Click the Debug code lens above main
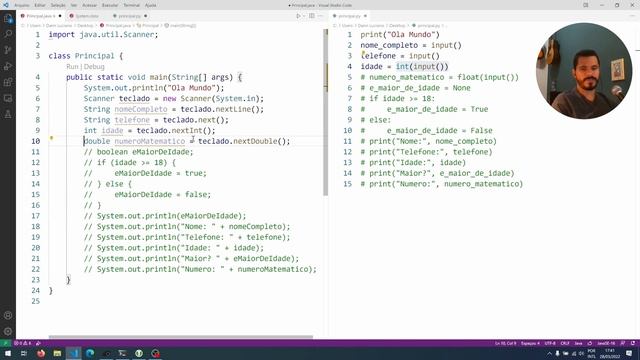640x360 pixels. (94, 67)
